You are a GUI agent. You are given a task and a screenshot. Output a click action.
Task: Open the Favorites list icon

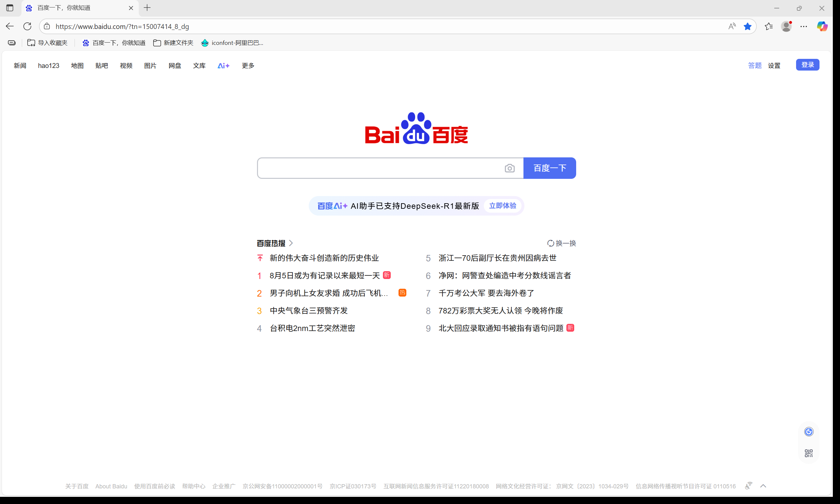769,26
